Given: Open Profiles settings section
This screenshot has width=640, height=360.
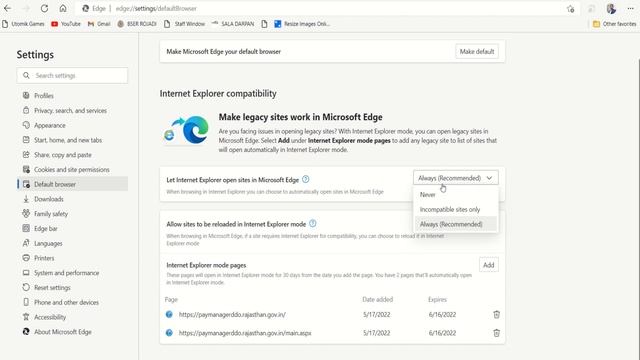Looking at the screenshot, I should (72, 96).
